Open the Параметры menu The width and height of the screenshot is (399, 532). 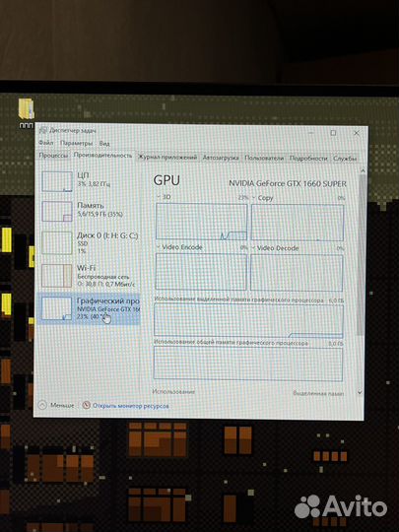coord(76,143)
